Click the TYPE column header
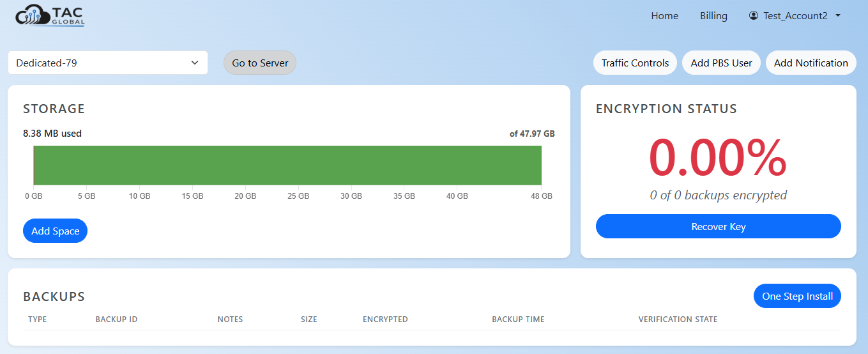868x354 pixels. [38, 319]
